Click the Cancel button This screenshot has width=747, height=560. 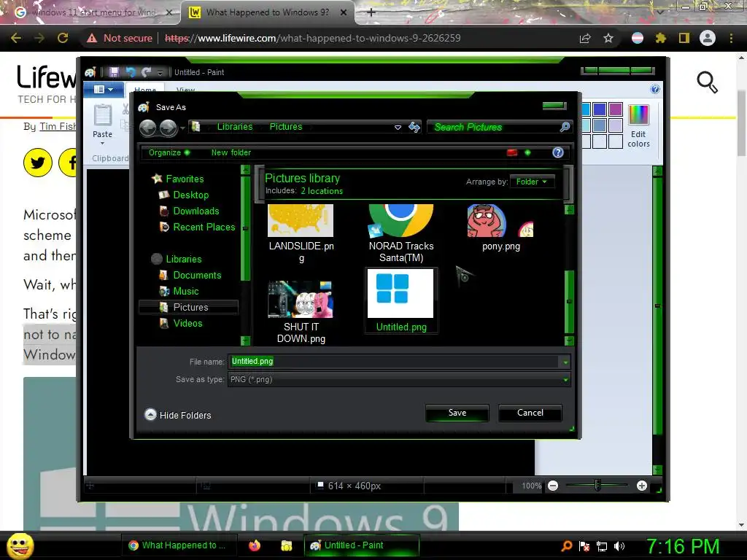[x=530, y=413]
